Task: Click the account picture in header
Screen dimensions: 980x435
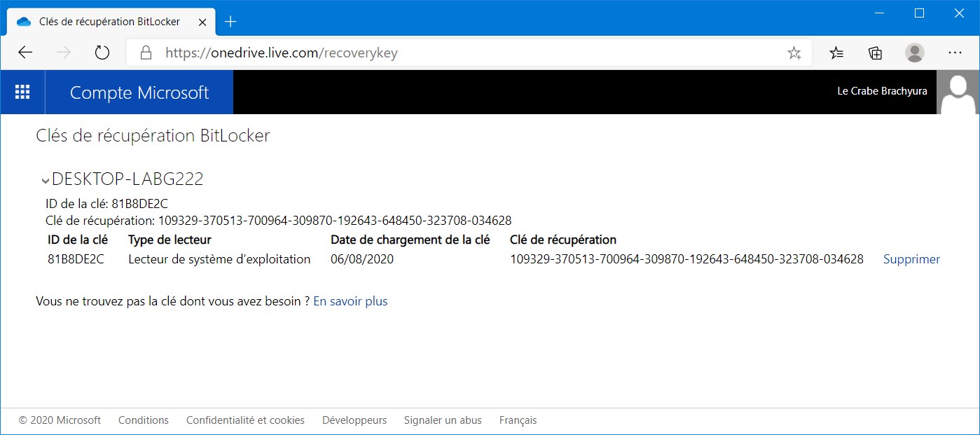Action: [958, 92]
